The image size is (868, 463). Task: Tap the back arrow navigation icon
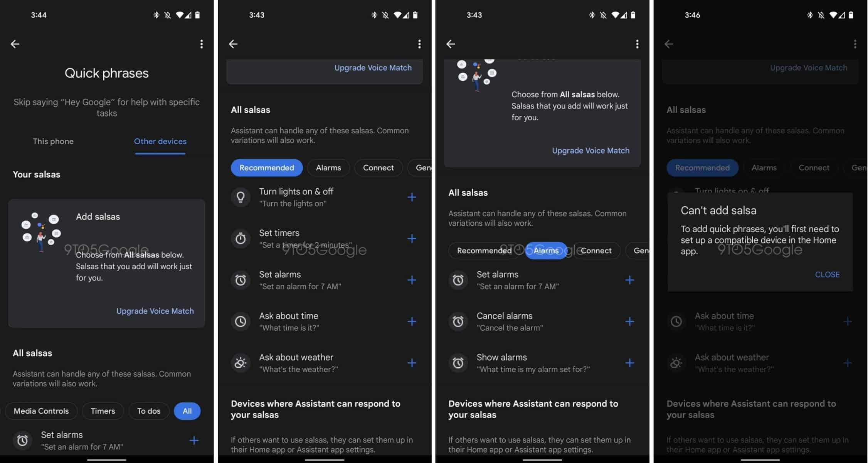tap(15, 44)
